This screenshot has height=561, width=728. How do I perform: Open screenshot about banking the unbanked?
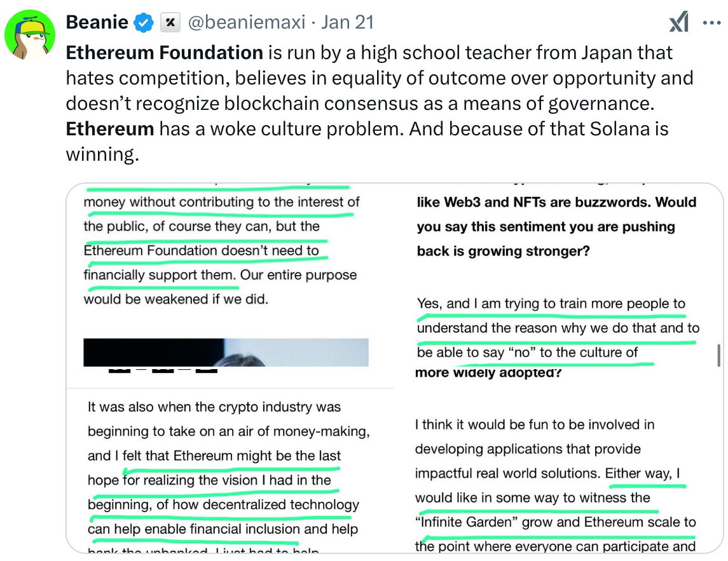(229, 470)
